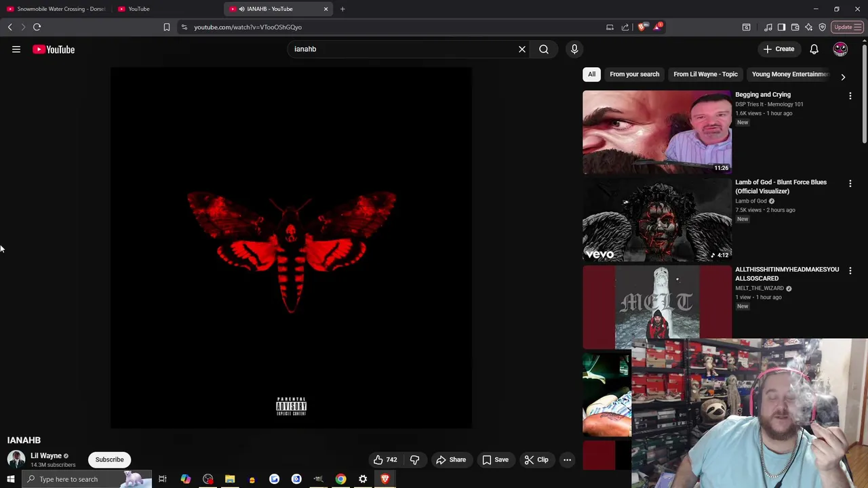Open YouTube notifications bell
The width and height of the screenshot is (868, 488).
coord(814,49)
